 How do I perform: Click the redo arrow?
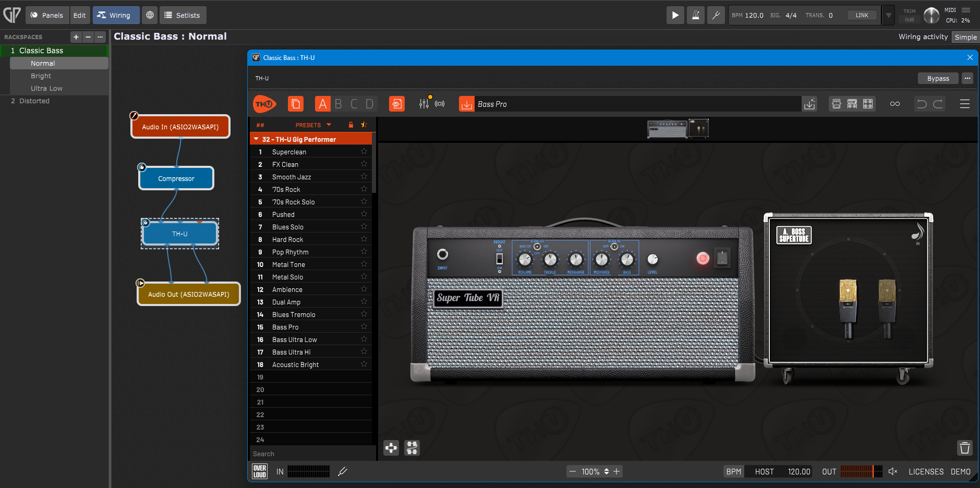click(938, 104)
